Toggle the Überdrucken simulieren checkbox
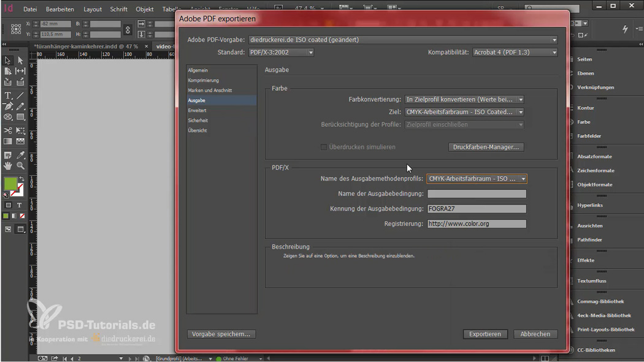The image size is (644, 362). click(x=324, y=147)
